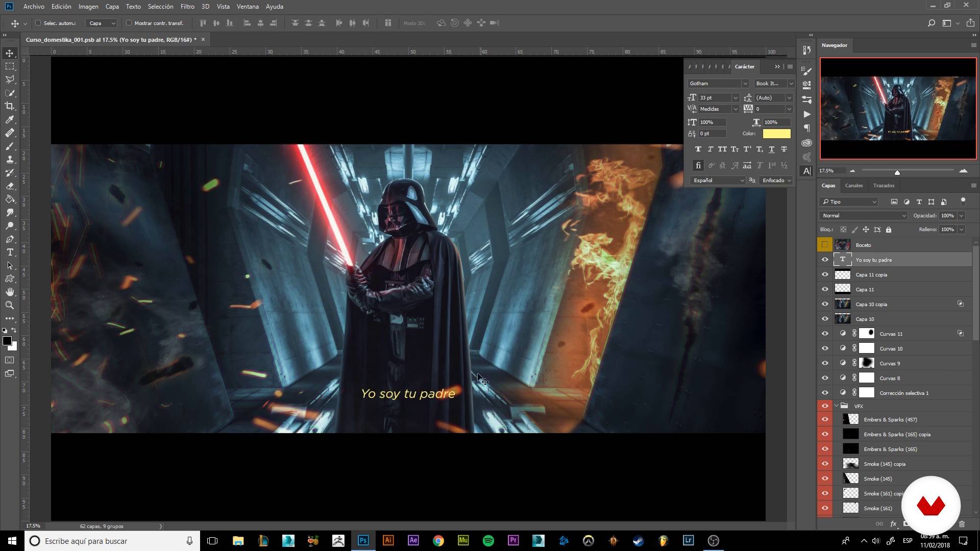Open Chrome from the taskbar
The image size is (980, 551).
point(438,541)
